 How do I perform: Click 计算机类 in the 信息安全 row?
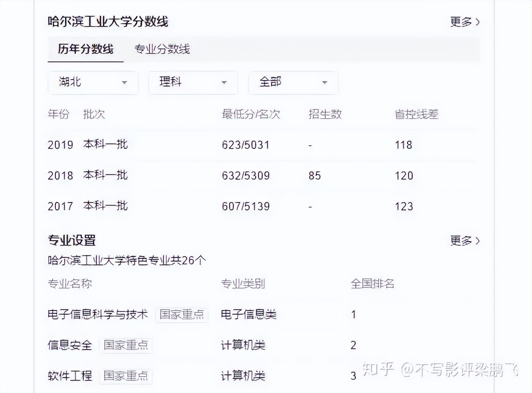pos(243,345)
